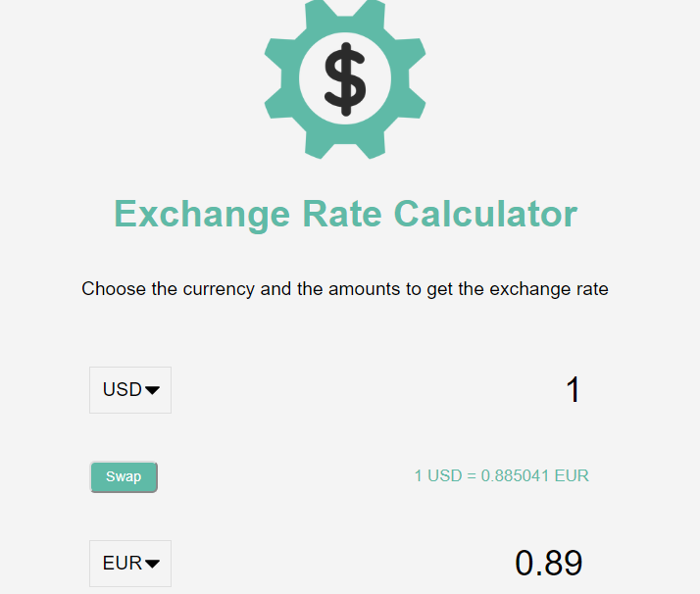Click the "Choose the currency" instruction text
The width and height of the screenshot is (700, 594).
tap(345, 289)
